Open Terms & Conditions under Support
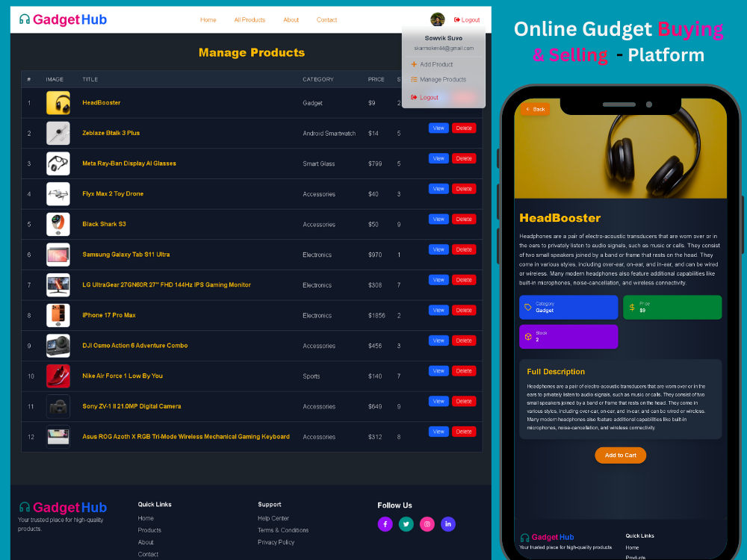This screenshot has width=747, height=560. pyautogui.click(x=283, y=530)
